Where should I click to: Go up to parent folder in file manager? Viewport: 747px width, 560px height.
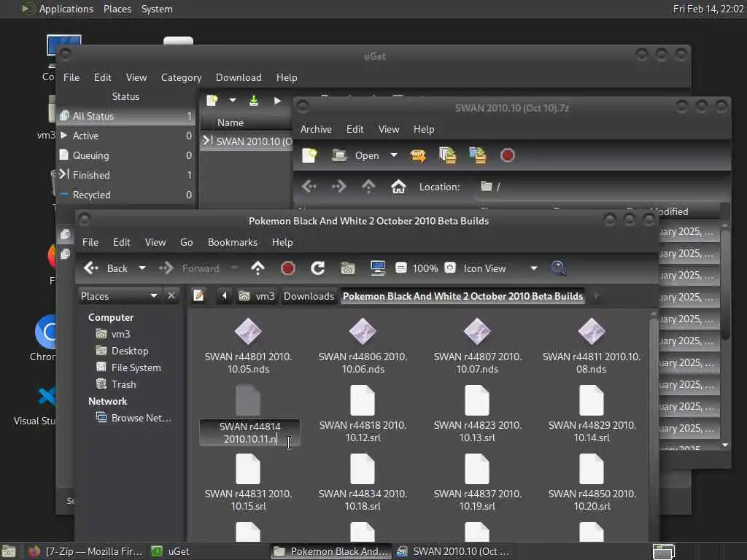258,268
